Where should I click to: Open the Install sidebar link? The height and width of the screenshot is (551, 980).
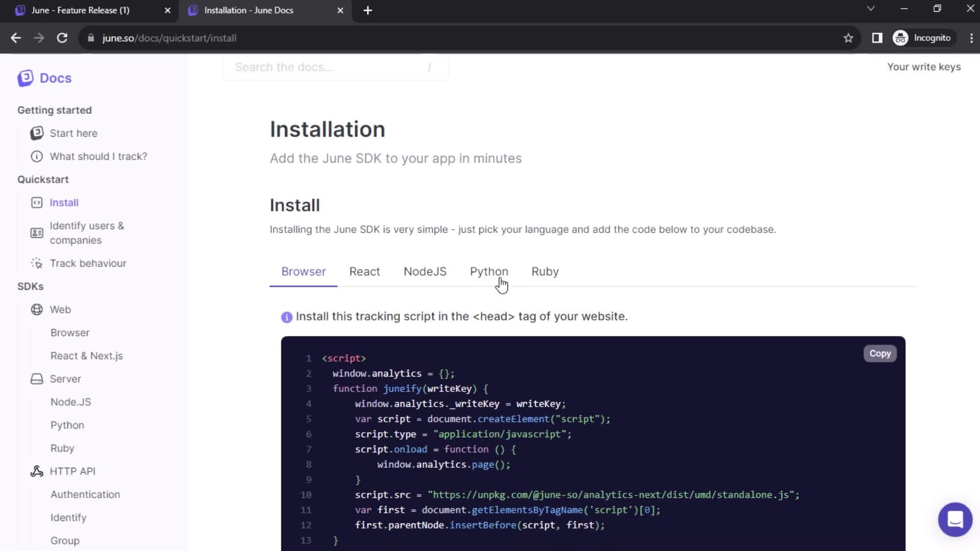(64, 203)
